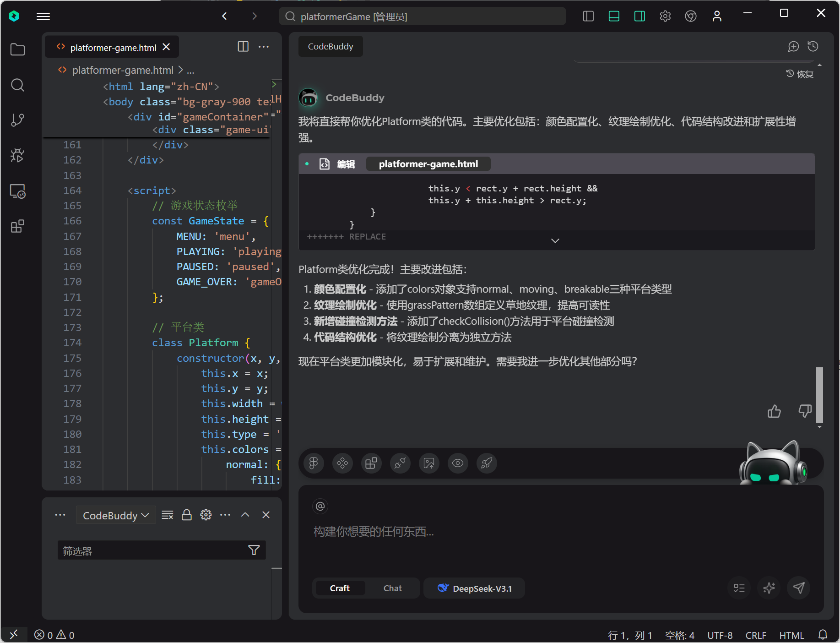This screenshot has height=643, width=840.
Task: Select the platformer-game.html editor tab
Action: coord(113,48)
